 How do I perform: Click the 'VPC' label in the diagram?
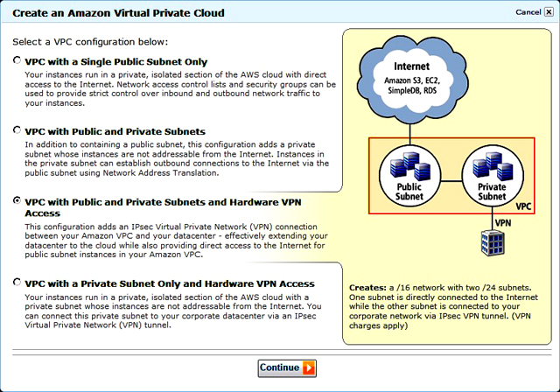click(x=523, y=206)
